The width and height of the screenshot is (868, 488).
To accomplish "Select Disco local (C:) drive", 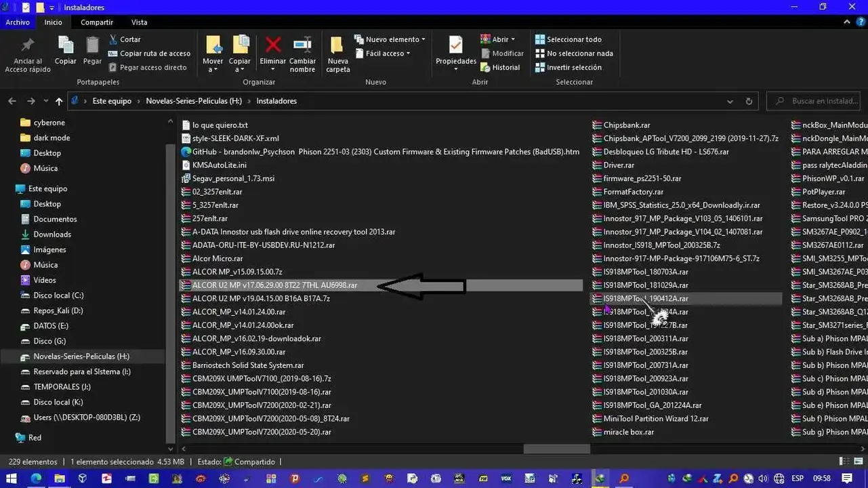I will [x=57, y=296].
